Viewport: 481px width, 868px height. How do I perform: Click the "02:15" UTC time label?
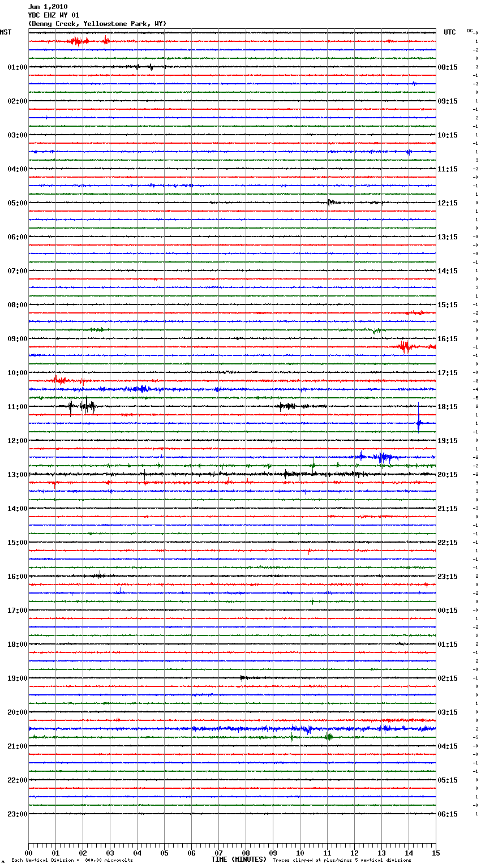point(448,678)
